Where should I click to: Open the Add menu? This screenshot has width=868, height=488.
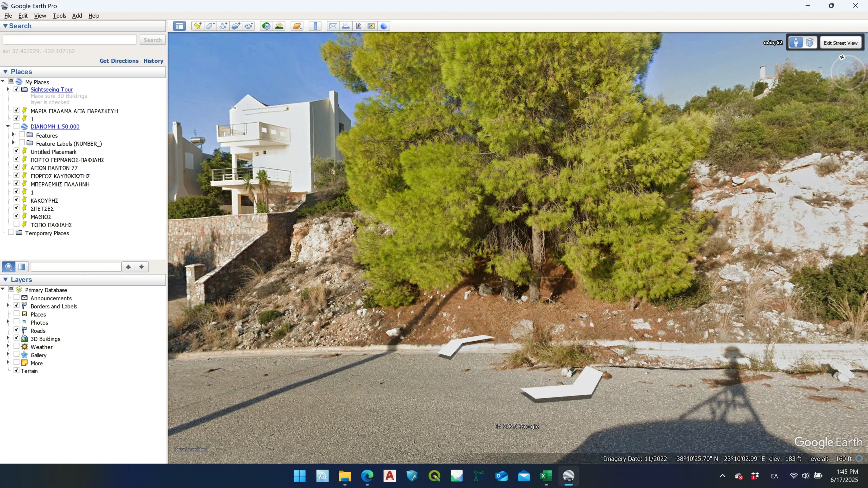[77, 16]
